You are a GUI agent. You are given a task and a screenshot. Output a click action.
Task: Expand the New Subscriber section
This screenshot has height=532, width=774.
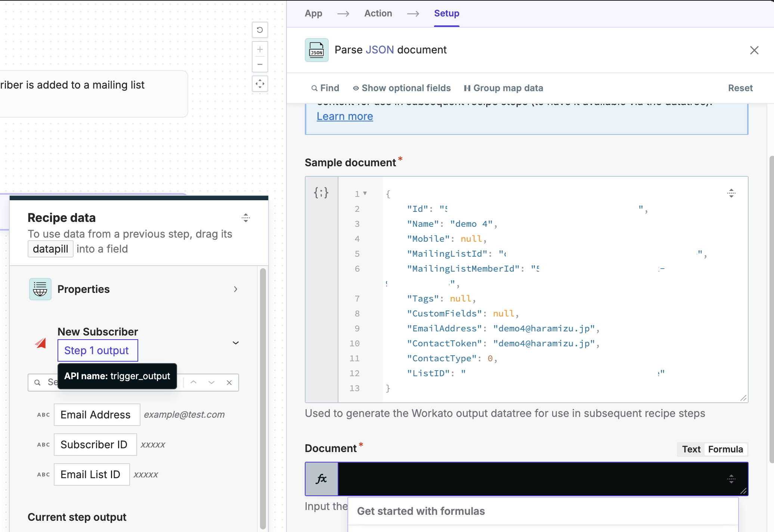coord(236,343)
